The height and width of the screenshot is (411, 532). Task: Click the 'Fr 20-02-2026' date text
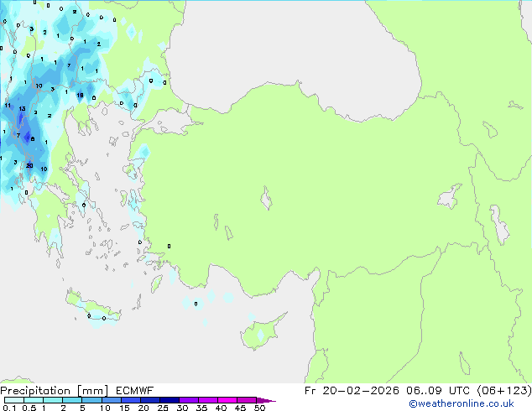[352, 391]
